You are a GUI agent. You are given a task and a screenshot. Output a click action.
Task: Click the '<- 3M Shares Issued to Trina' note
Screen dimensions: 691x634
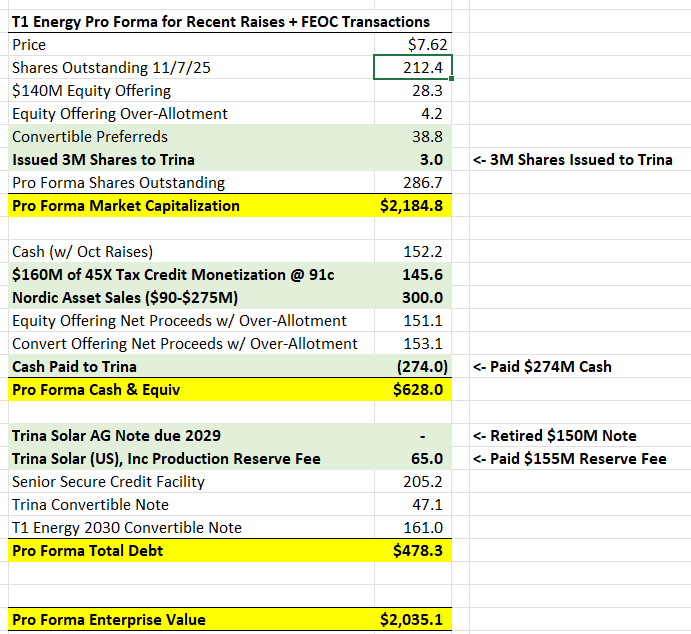pyautogui.click(x=572, y=159)
